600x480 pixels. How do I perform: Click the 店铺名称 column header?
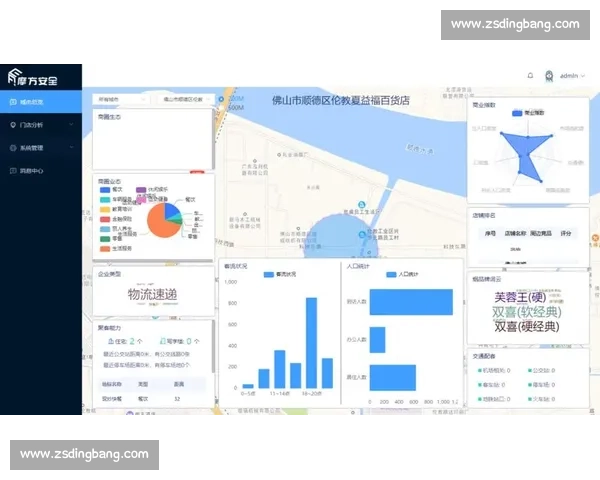[515, 233]
